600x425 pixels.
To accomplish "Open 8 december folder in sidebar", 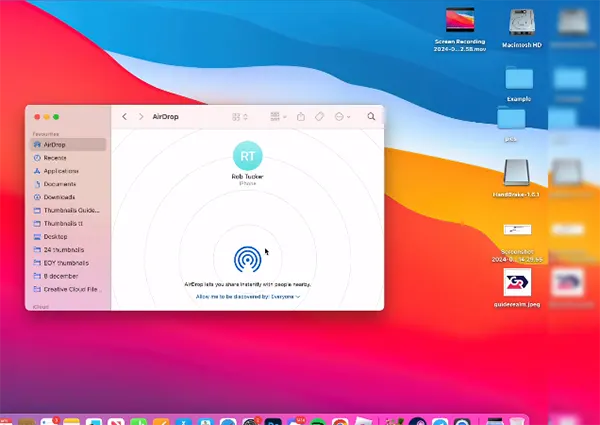I will pyautogui.click(x=68, y=276).
